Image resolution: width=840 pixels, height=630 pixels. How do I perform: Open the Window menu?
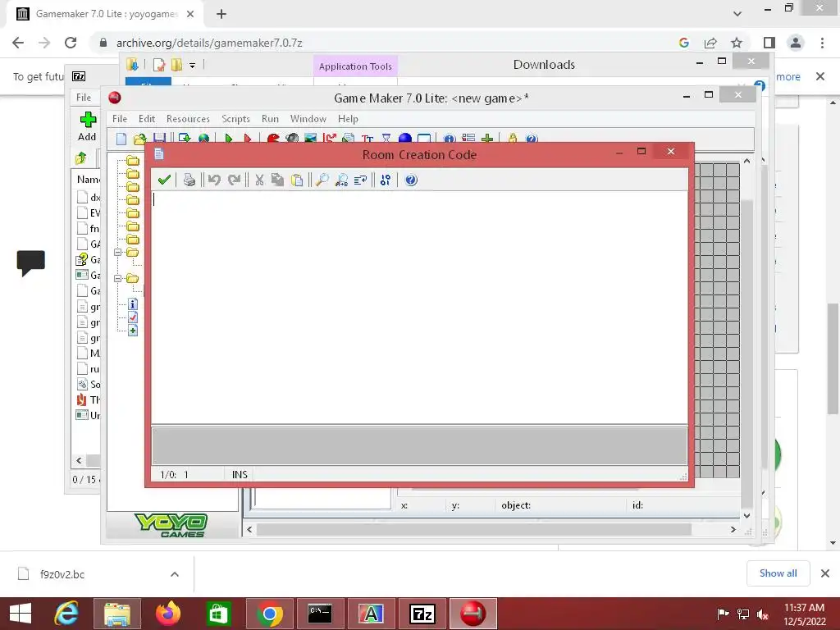[308, 119]
